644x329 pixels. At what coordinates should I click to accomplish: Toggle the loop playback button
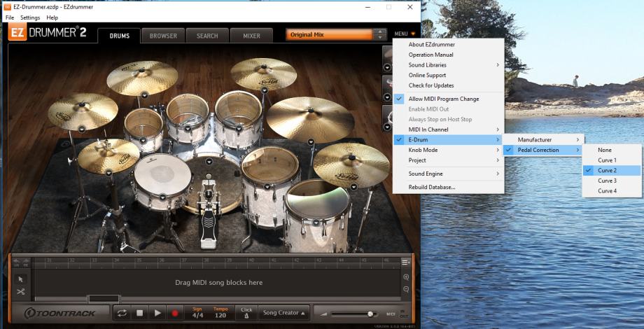click(x=122, y=313)
